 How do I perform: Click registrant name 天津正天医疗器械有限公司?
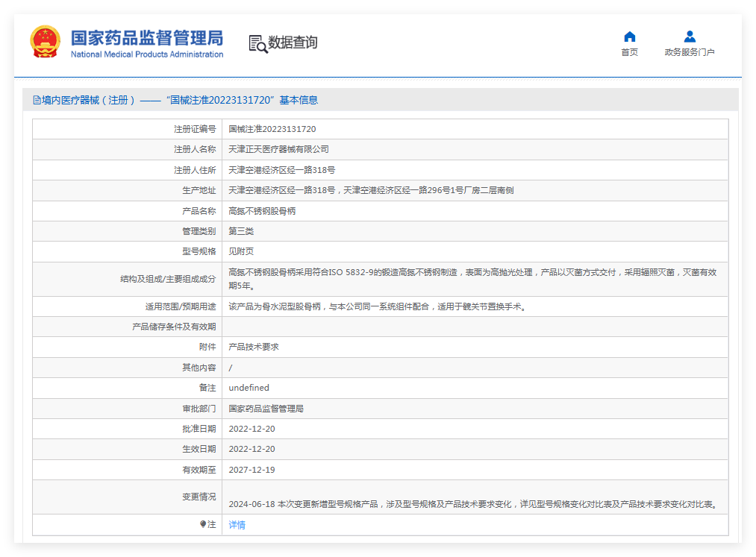coord(278,149)
